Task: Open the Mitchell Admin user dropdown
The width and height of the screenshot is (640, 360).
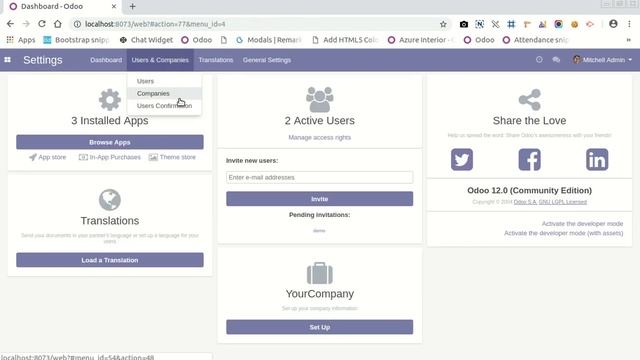Action: coord(602,60)
